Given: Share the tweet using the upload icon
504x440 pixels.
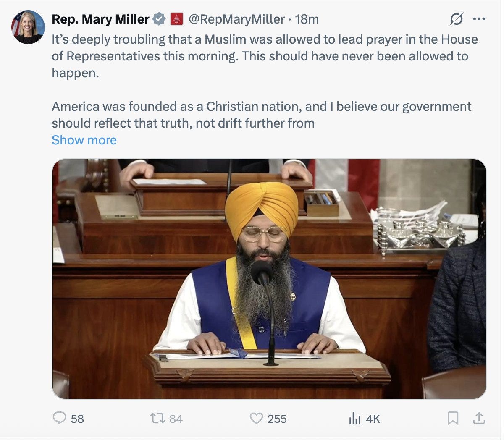Looking at the screenshot, I should click(x=479, y=419).
